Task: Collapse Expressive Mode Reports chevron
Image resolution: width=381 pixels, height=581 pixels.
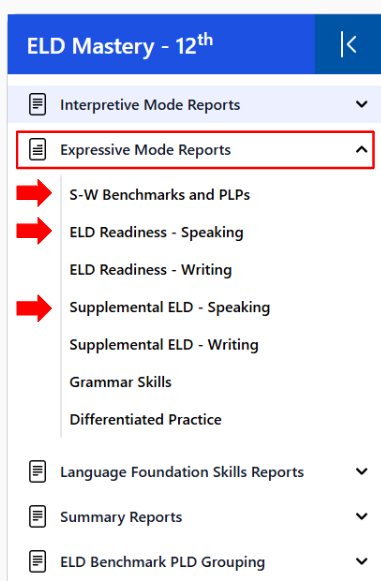Action: 361,149
